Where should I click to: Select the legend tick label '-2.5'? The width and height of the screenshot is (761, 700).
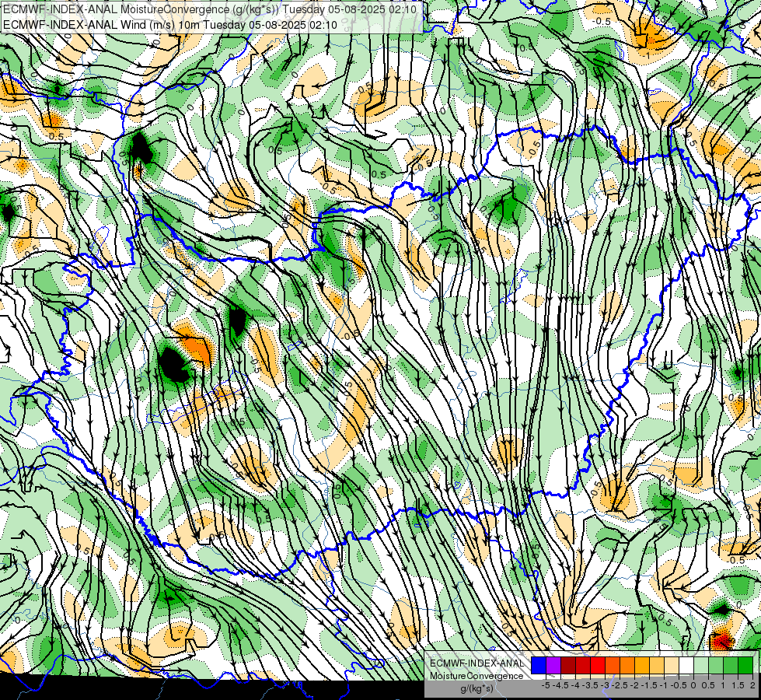pos(620,685)
